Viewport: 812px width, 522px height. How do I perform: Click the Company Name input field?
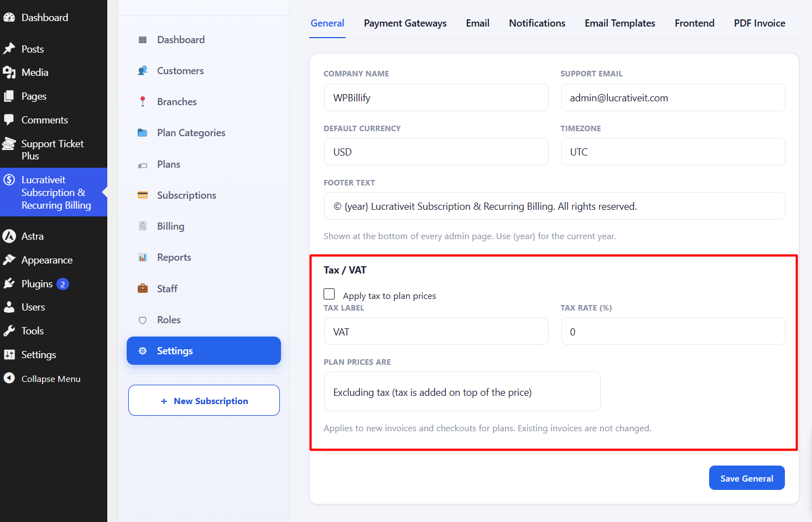[x=436, y=97]
